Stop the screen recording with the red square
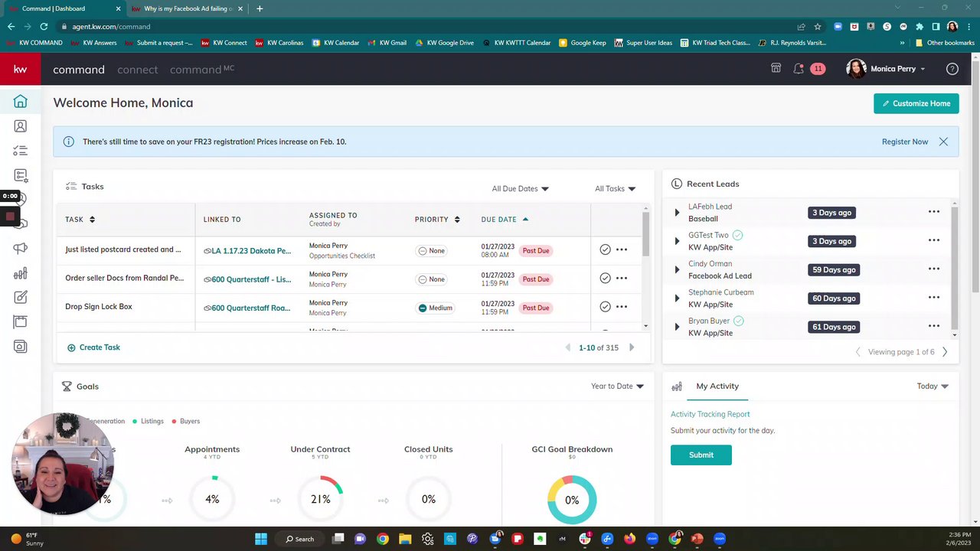 pos(10,217)
